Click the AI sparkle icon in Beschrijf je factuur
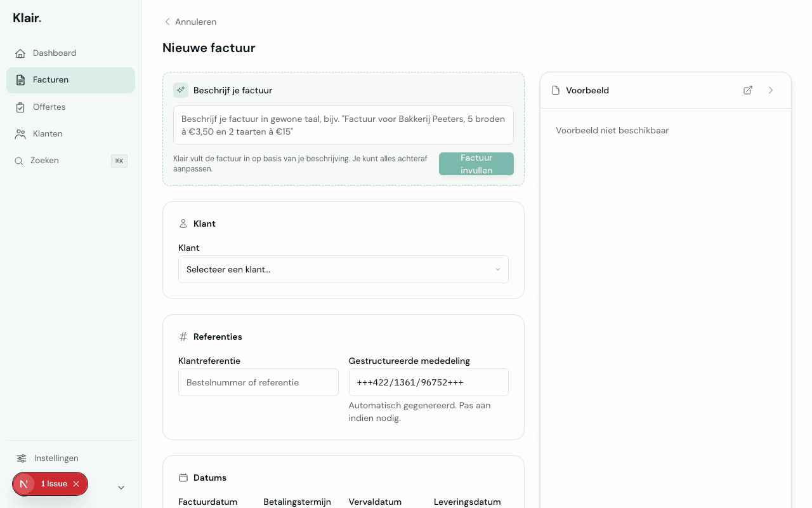 181,90
